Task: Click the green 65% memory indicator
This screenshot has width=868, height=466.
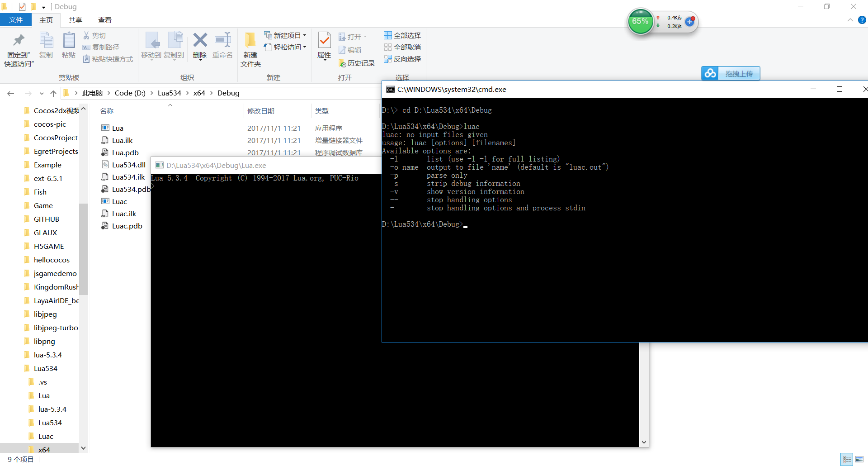Action: 640,21
